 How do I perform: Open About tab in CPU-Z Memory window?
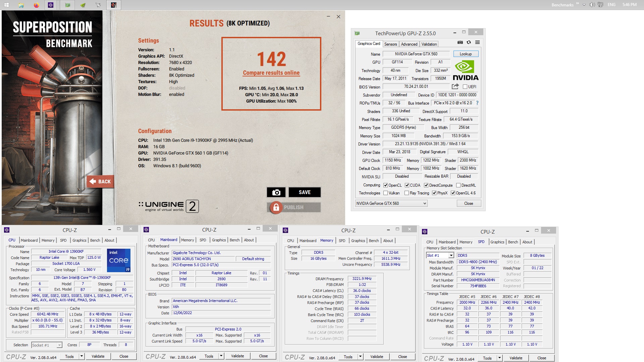(x=388, y=241)
